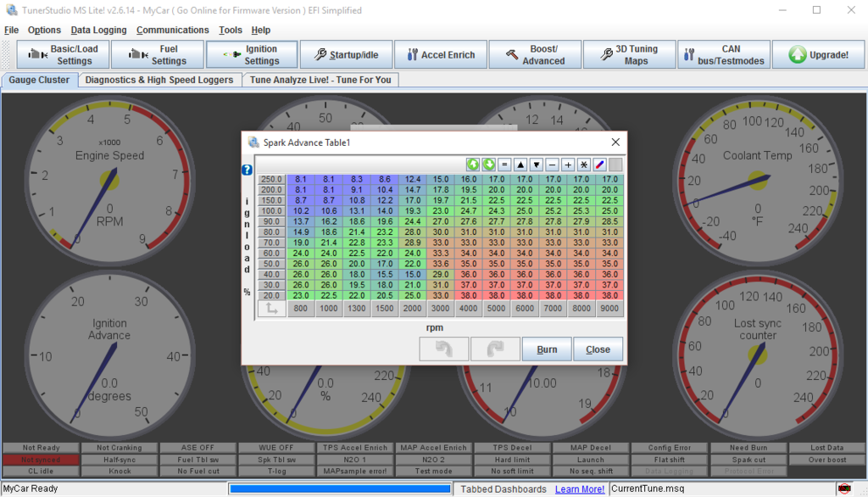Select the 9000 rpm column header cell

coord(609,310)
